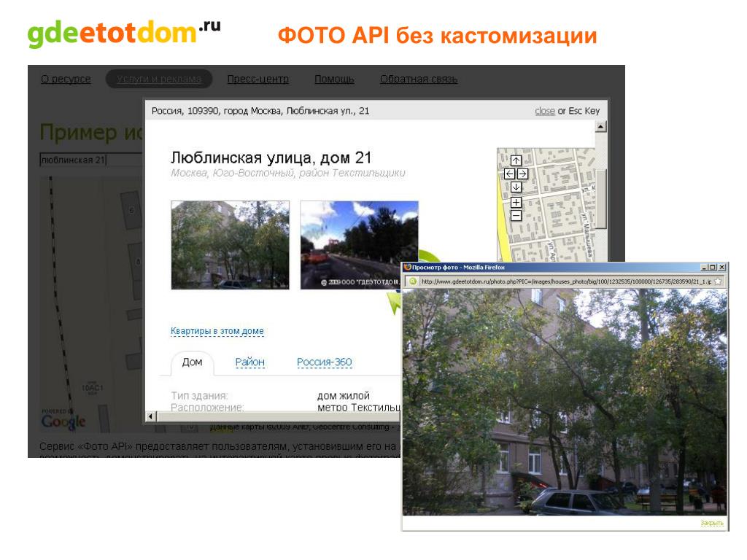Maximize the Firefox photo window
747x560 pixels.
712,268
